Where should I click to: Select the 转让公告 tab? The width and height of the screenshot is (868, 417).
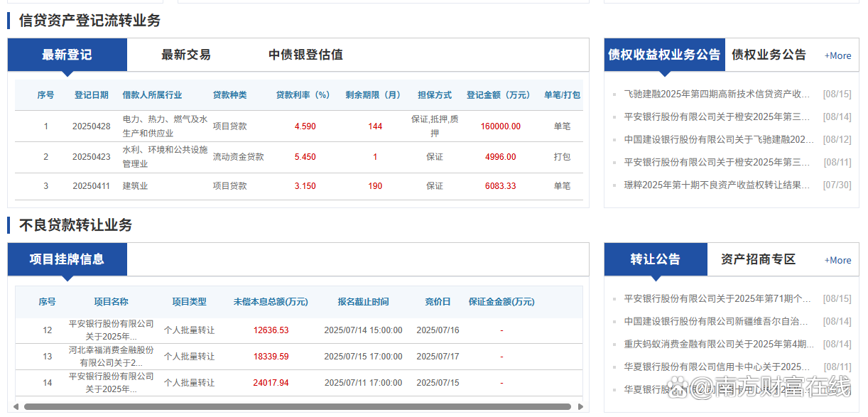(x=655, y=259)
